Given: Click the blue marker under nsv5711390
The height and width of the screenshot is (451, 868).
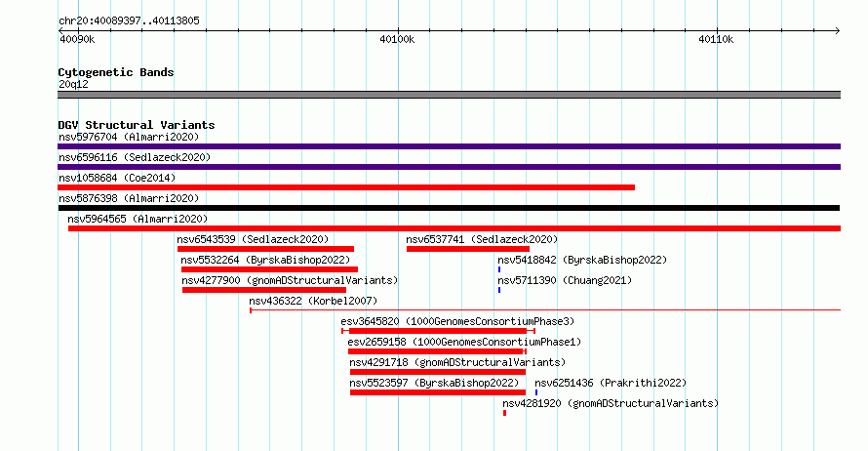Looking at the screenshot, I should [x=499, y=290].
